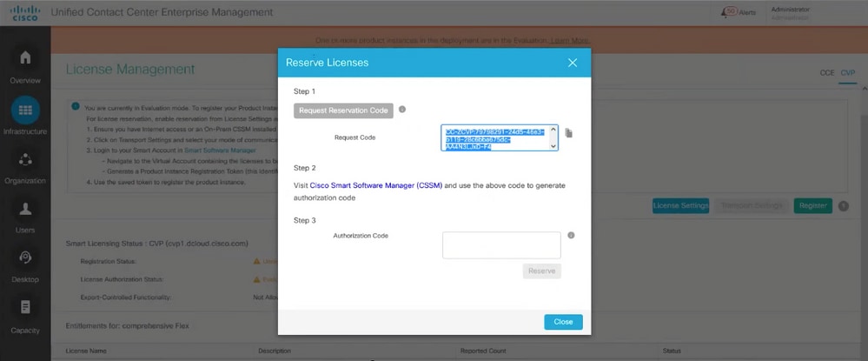Click 'Entitlements for: comprehensive Flex' text

coord(128,326)
